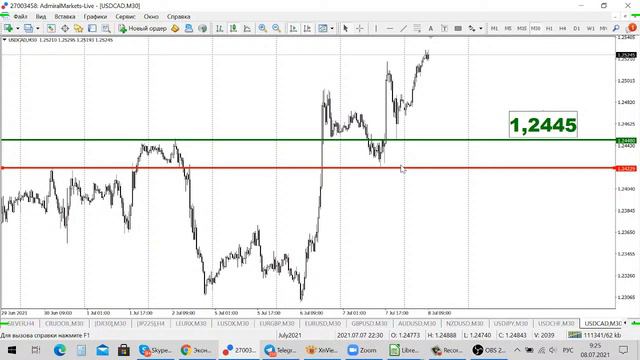Open the Arrows objects dropdown arrow

(x=481, y=28)
